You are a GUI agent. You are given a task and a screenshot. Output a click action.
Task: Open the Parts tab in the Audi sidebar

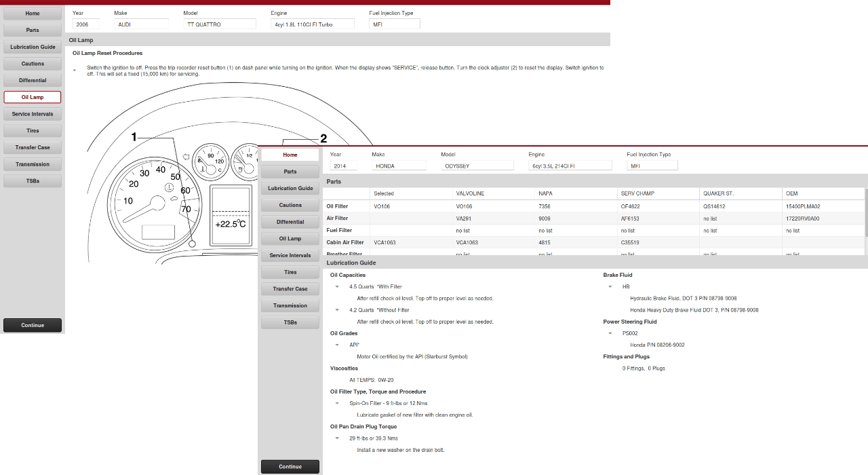[33, 30]
